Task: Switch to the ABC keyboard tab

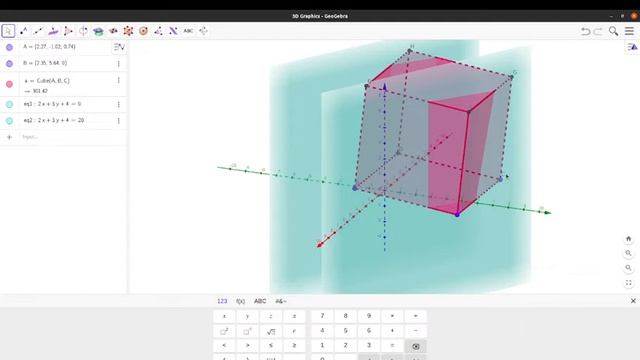Action: 260,301
